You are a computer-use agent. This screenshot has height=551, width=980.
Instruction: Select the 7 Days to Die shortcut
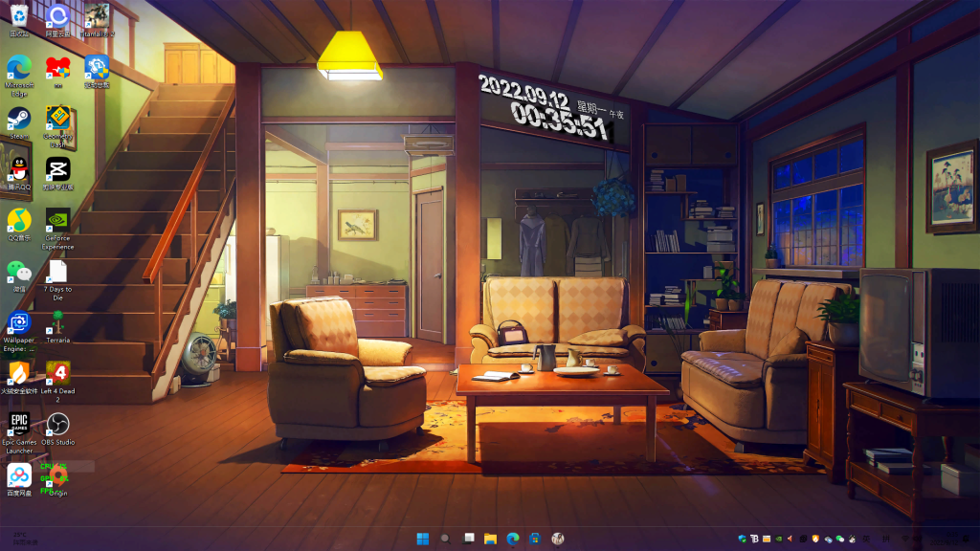pyautogui.click(x=58, y=272)
